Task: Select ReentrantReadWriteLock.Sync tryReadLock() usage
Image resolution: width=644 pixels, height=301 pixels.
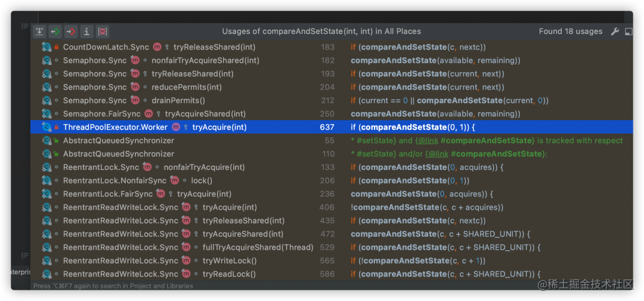Action: tap(332, 274)
